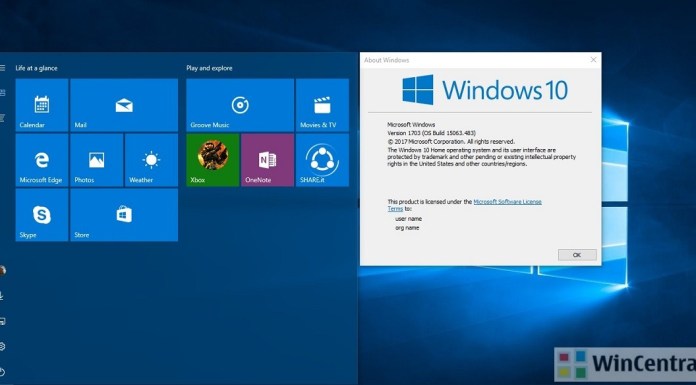Open the Store tile

[124, 215]
